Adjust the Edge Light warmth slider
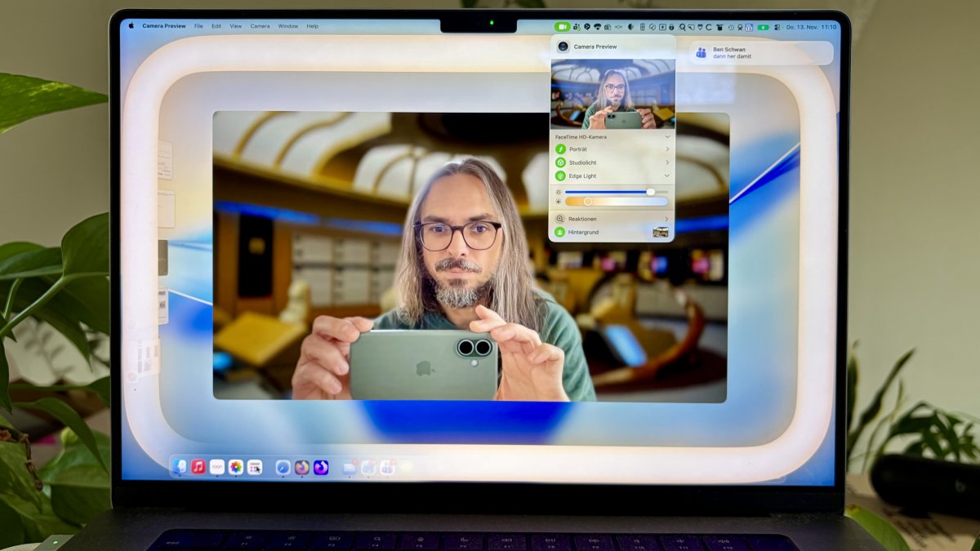Viewport: 980px width, 551px height. 588,202
